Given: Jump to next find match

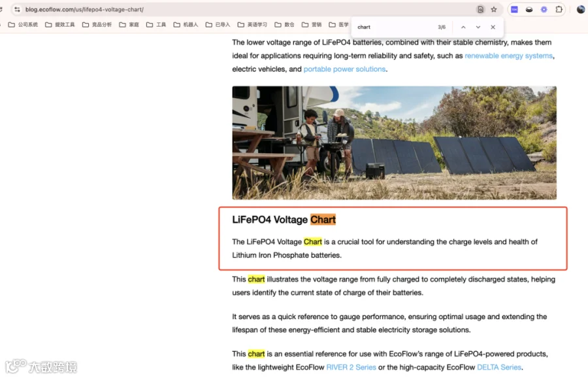Looking at the screenshot, I should 478,27.
